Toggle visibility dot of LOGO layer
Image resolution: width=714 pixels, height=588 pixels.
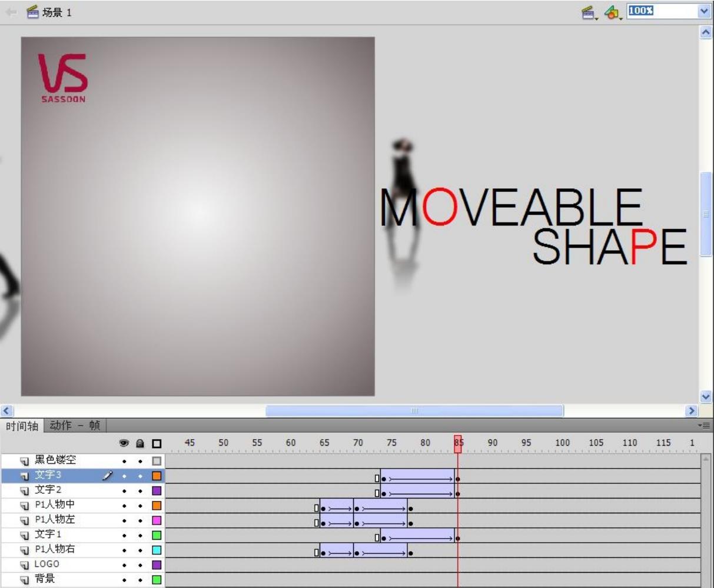pyautogui.click(x=124, y=565)
